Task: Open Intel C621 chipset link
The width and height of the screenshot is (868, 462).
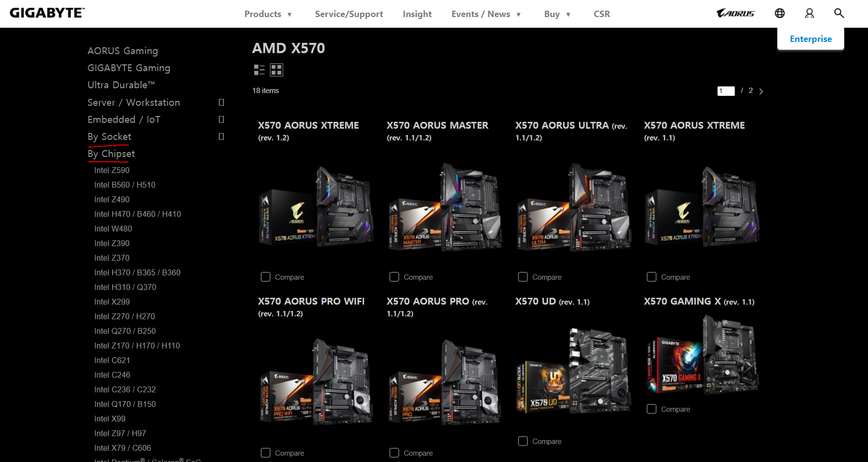Action: tap(112, 360)
